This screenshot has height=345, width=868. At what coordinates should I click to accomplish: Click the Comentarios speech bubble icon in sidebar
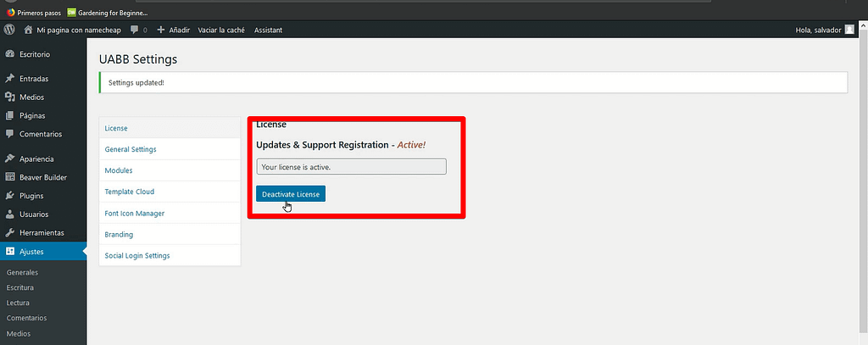[9, 134]
